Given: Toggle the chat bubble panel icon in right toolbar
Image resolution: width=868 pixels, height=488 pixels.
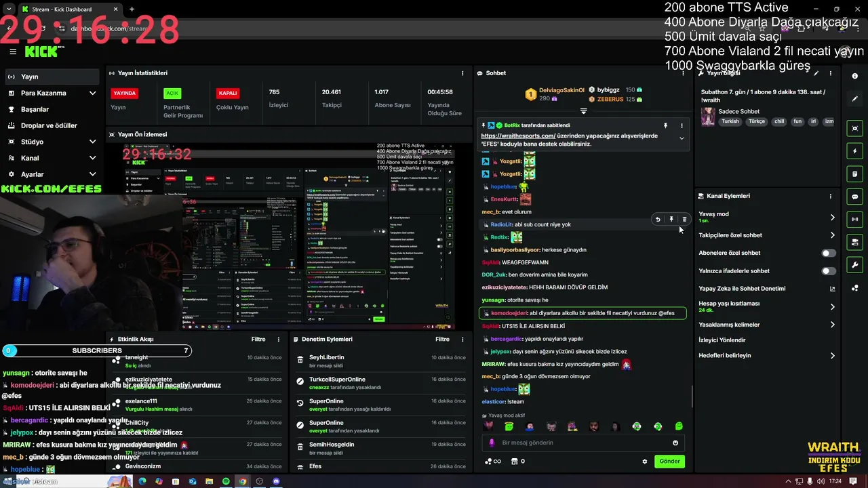Looking at the screenshot, I should (855, 197).
